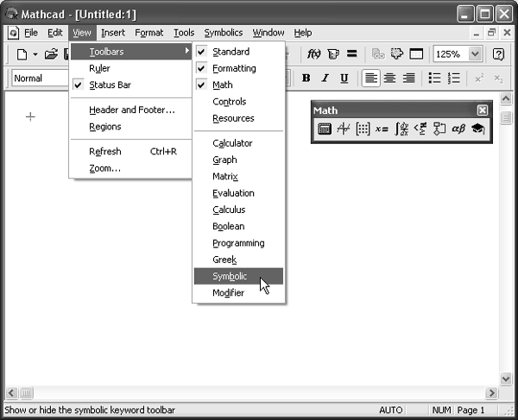Open Matrix toolbar icon in Math palette
This screenshot has width=518, height=420.
[x=363, y=129]
